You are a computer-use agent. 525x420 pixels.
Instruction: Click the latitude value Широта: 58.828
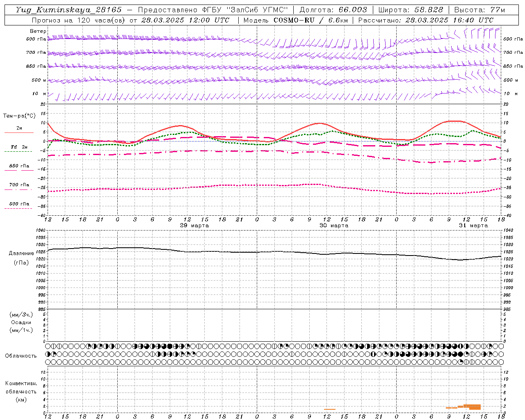tap(411, 10)
